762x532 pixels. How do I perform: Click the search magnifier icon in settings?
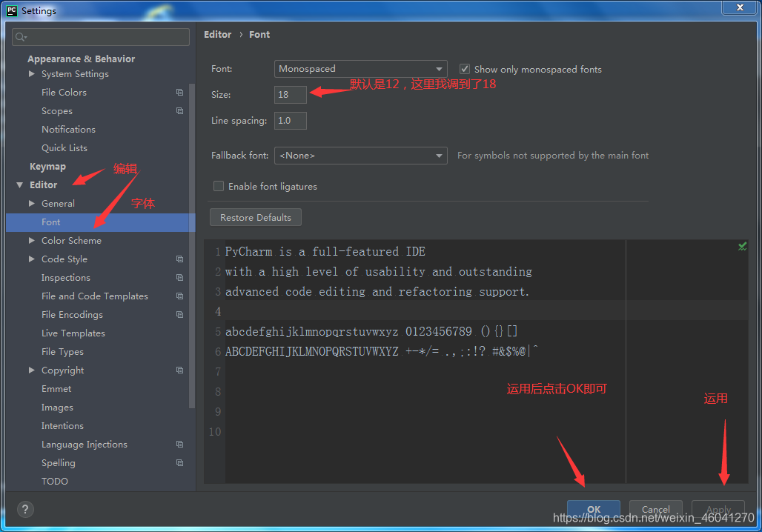[21, 37]
